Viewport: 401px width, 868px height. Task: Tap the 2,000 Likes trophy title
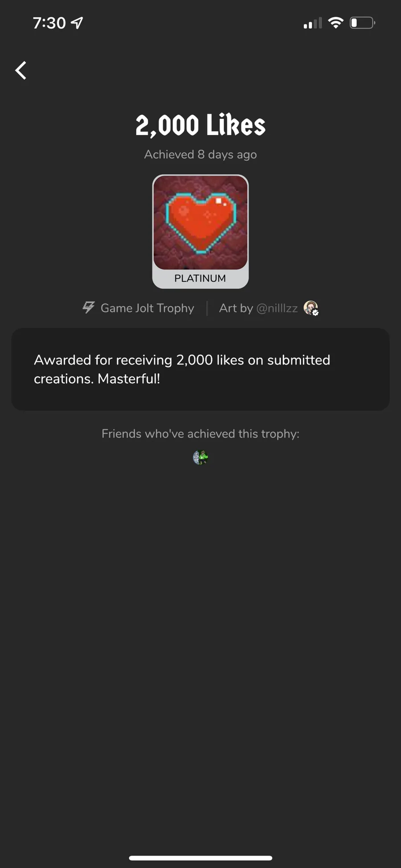click(200, 125)
